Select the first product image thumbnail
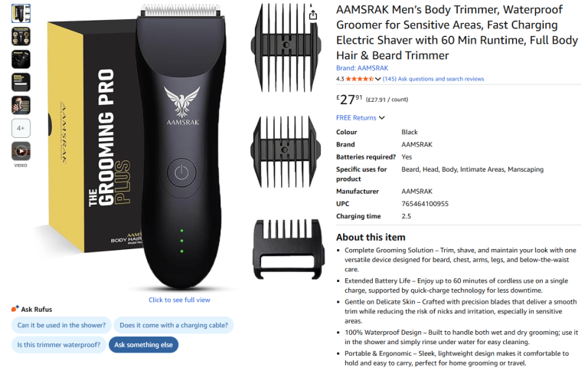The width and height of the screenshot is (588, 371). click(21, 14)
